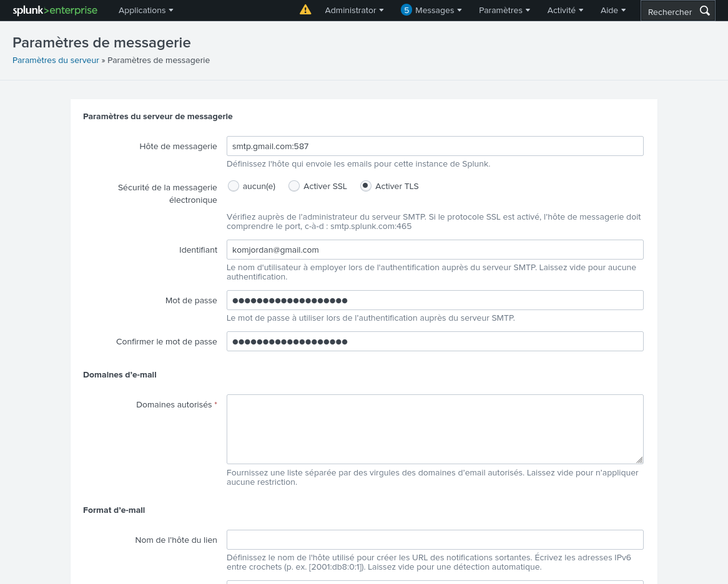Click the Sécurité de la messagerie électronique label
The width and height of the screenshot is (728, 584).
(167, 193)
